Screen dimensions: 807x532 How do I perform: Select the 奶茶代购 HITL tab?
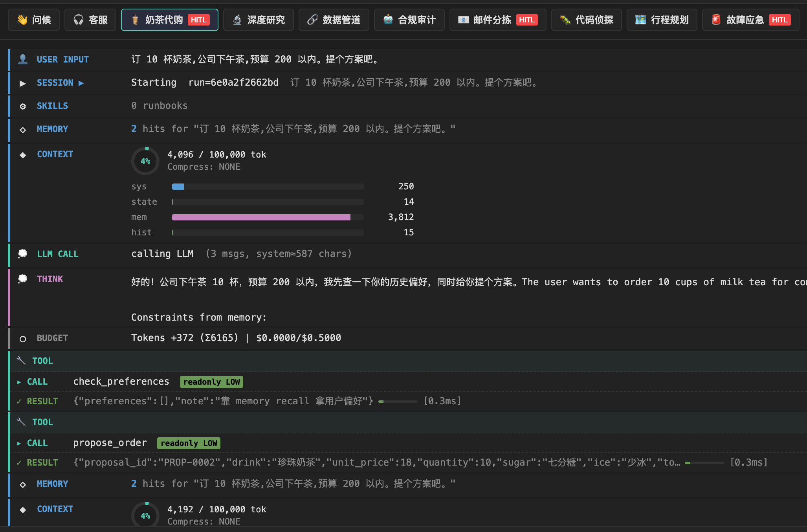[x=170, y=20]
